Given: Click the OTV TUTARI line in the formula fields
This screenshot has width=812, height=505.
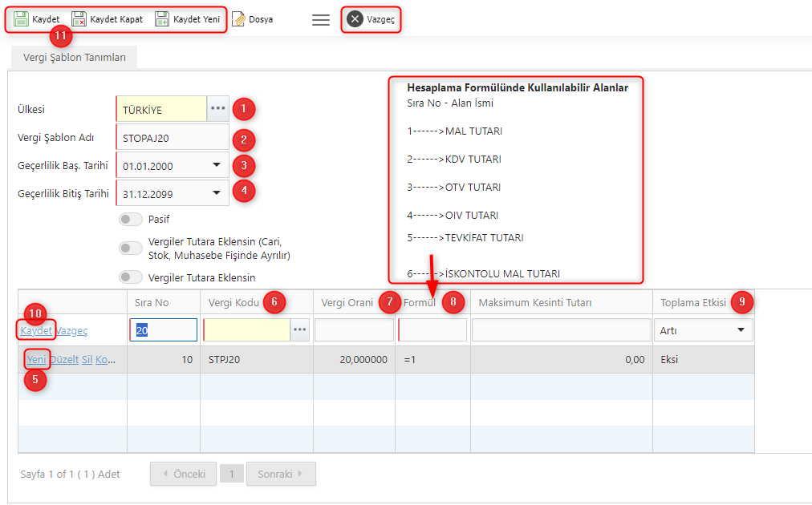Looking at the screenshot, I should point(453,188).
